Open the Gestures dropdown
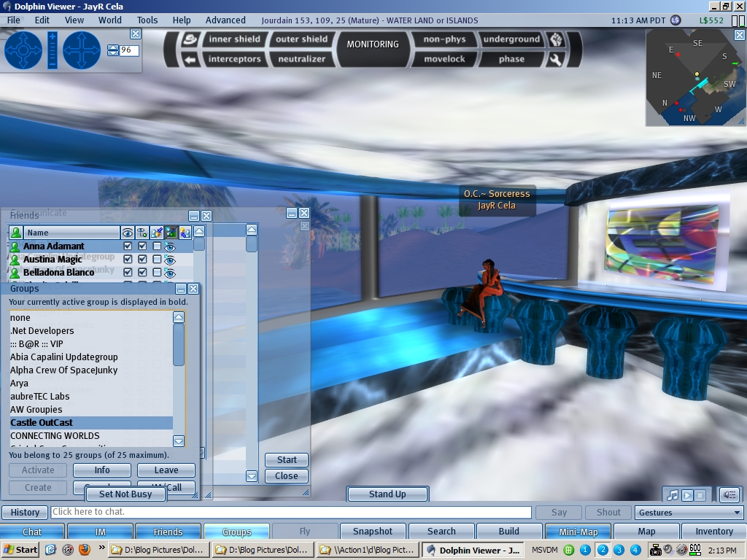Viewport: 747px width, 560px height. click(689, 513)
